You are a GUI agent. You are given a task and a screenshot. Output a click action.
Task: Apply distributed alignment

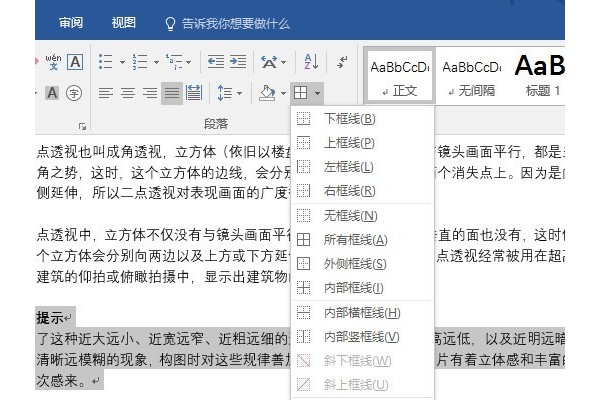[194, 93]
